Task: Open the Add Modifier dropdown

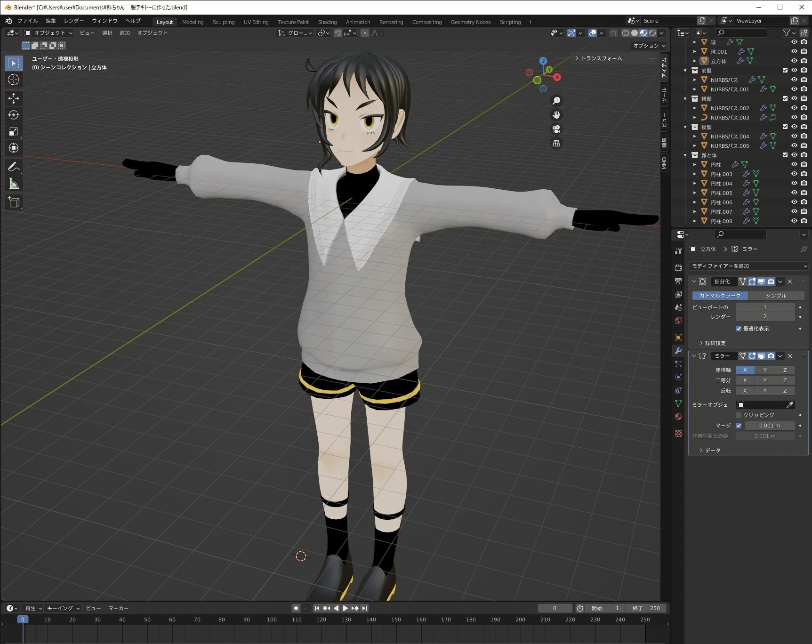Action: pos(748,266)
